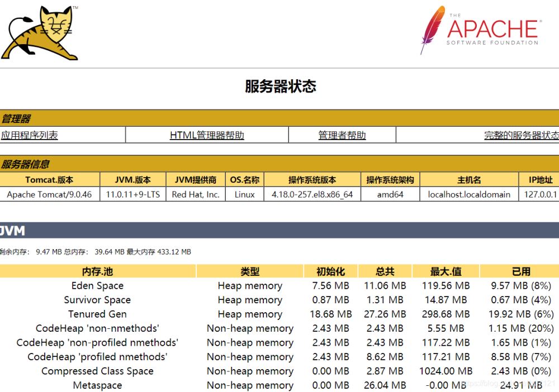Click the 1.65 MB (1%) used value
Image resolution: width=559 pixels, height=392 pixels.
click(x=521, y=342)
